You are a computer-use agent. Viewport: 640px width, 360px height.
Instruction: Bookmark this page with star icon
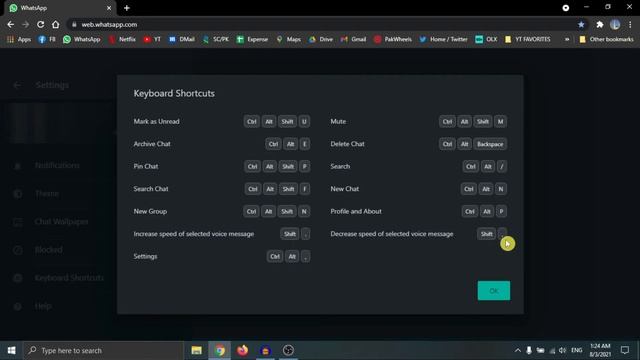click(581, 24)
